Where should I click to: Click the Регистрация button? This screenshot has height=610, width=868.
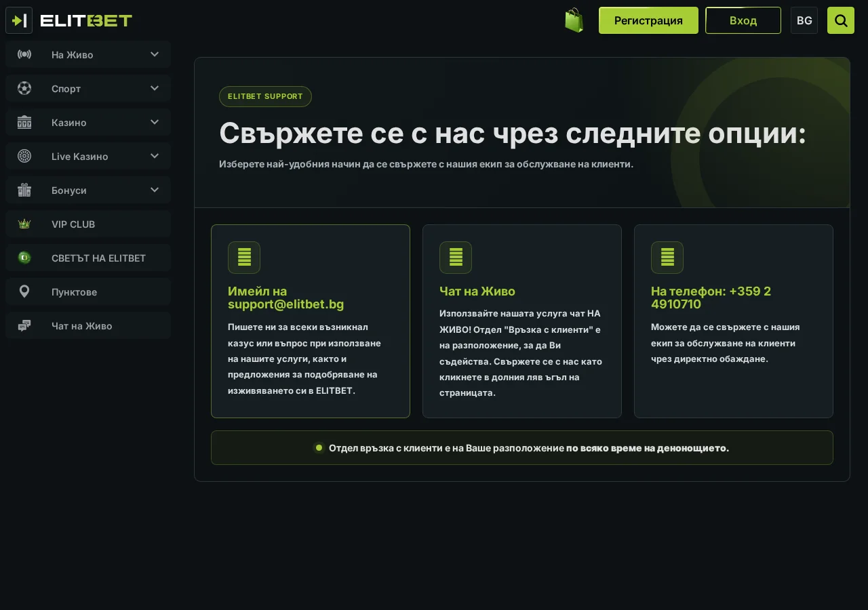[x=648, y=20]
